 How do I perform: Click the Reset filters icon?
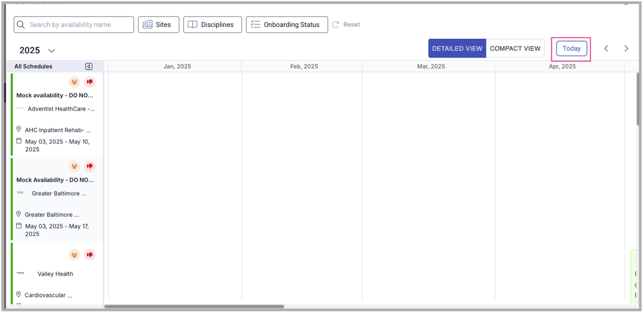(336, 25)
